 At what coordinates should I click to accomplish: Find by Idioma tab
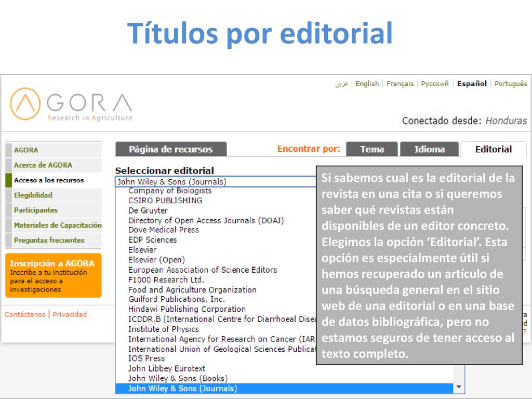(x=429, y=149)
